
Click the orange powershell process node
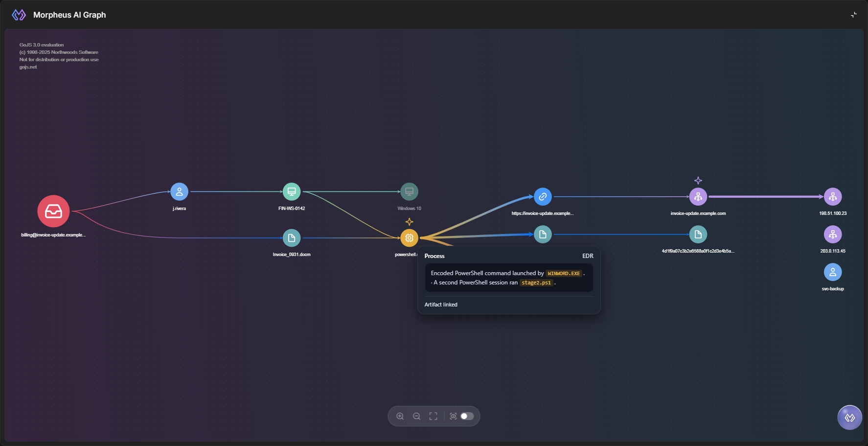[409, 238]
